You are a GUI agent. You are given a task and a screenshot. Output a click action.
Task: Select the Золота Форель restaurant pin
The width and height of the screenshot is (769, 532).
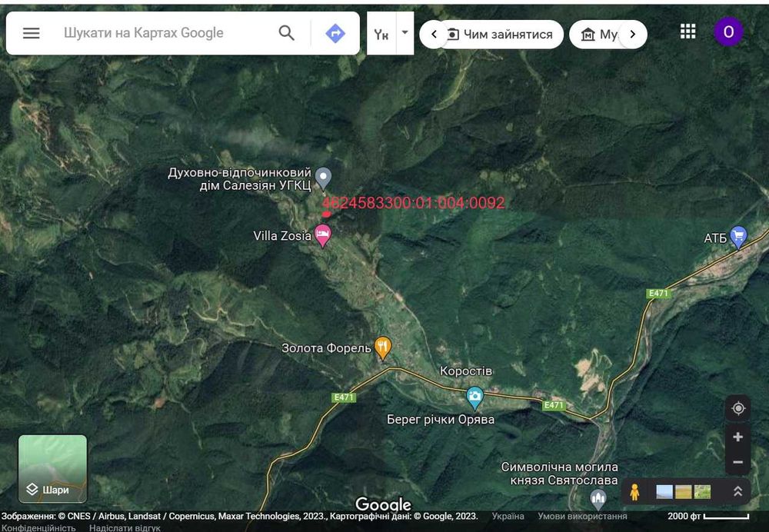point(382,348)
